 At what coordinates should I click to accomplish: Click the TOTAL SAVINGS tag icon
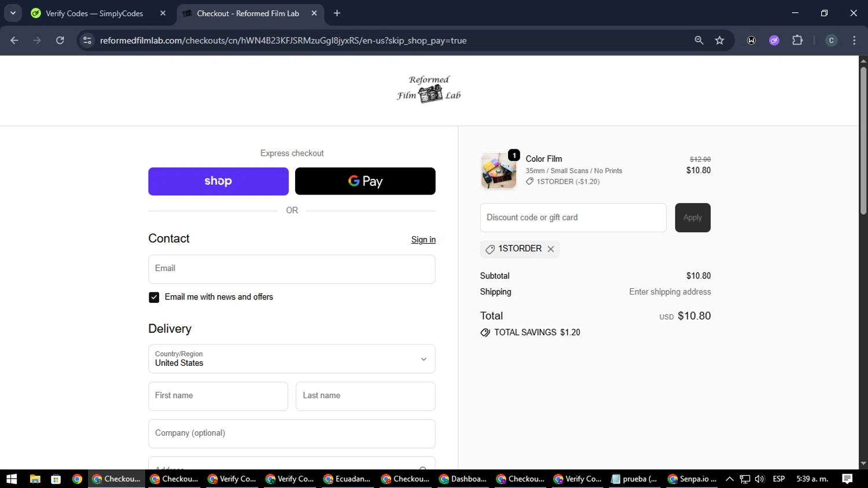click(485, 333)
